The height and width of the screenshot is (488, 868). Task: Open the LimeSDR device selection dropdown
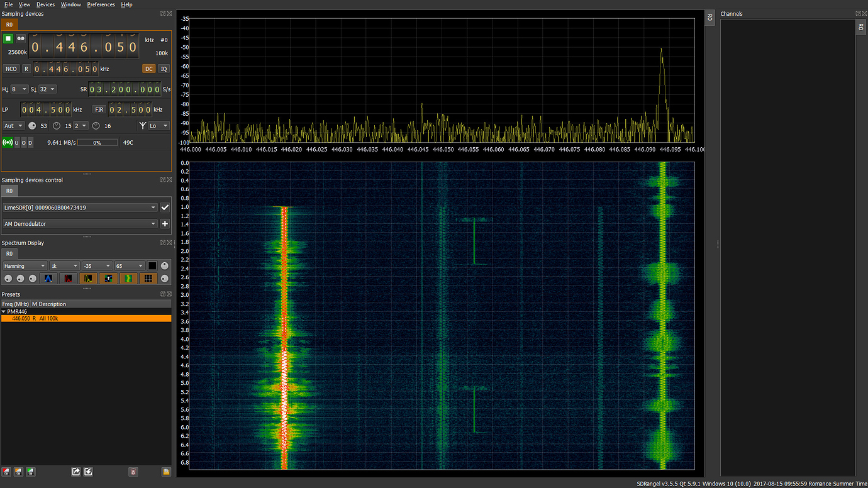(80, 207)
